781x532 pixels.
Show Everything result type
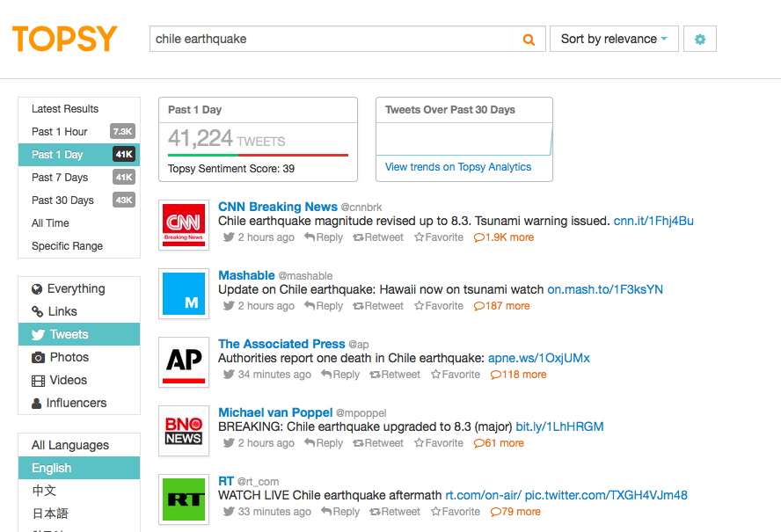pyautogui.click(x=79, y=288)
